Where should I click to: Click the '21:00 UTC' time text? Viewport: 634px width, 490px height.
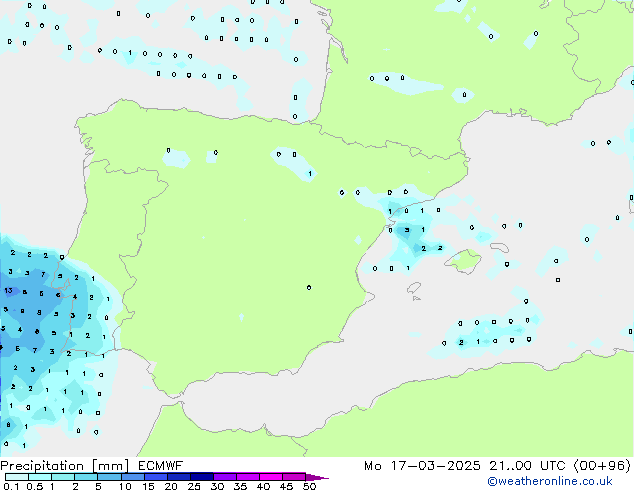(527, 466)
